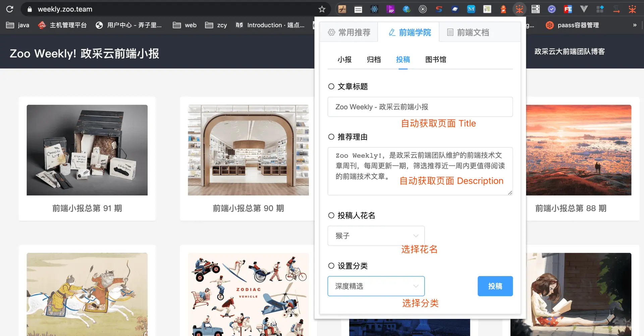Open the React Developer Tools extension
644x336 pixels.
374,9
